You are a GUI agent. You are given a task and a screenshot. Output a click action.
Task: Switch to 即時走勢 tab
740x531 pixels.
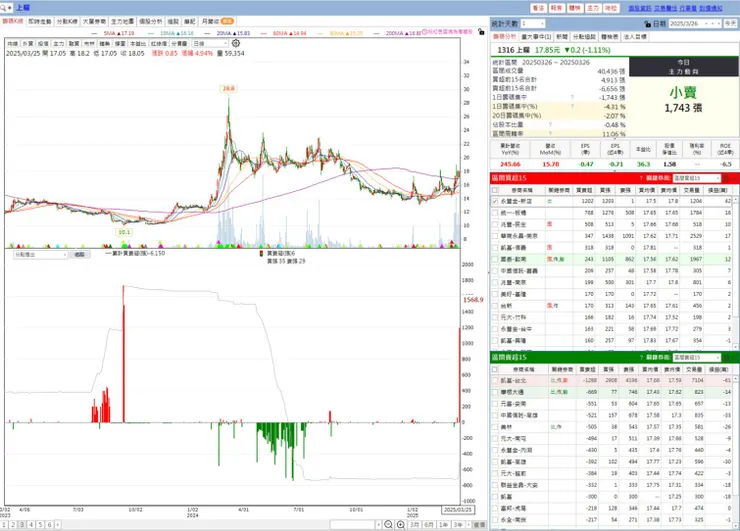tap(40, 21)
